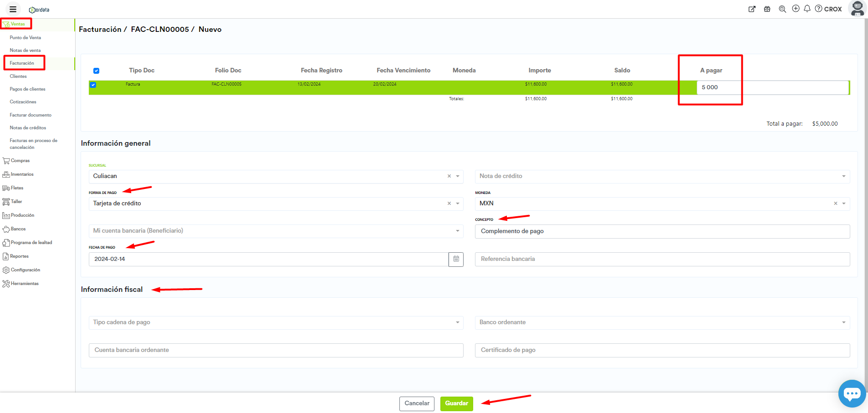Viewport: 868px width, 413px height.
Task: Click the Referencia bancaria input field
Action: [662, 259]
